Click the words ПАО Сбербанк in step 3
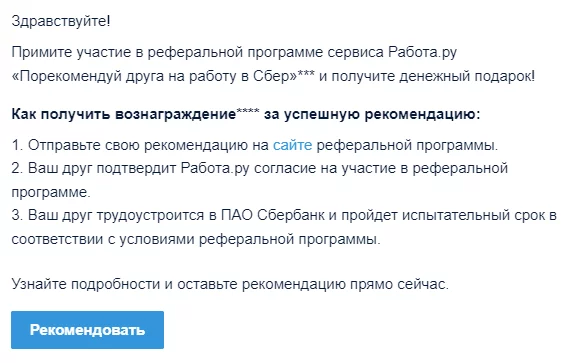The width and height of the screenshot is (572, 363). pos(273,215)
